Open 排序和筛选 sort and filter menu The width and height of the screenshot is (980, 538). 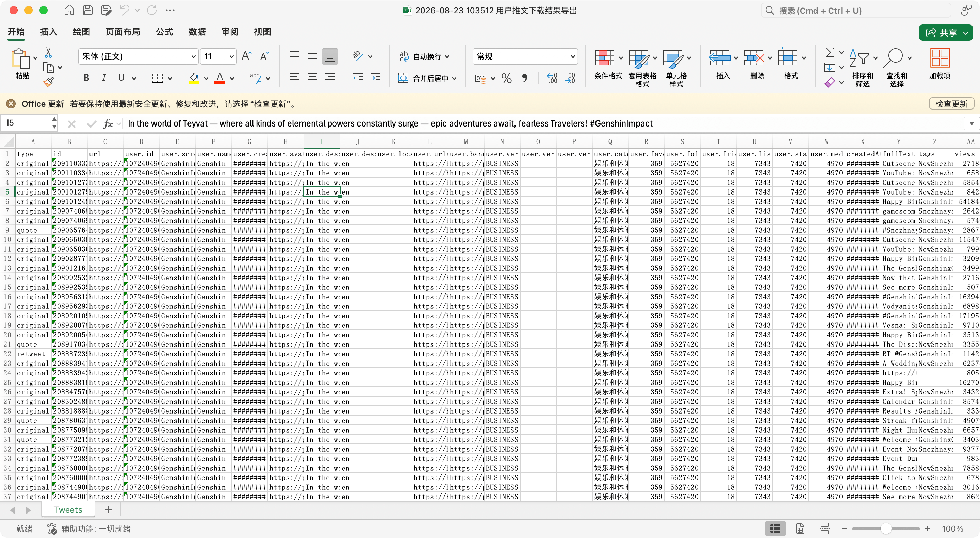click(863, 68)
